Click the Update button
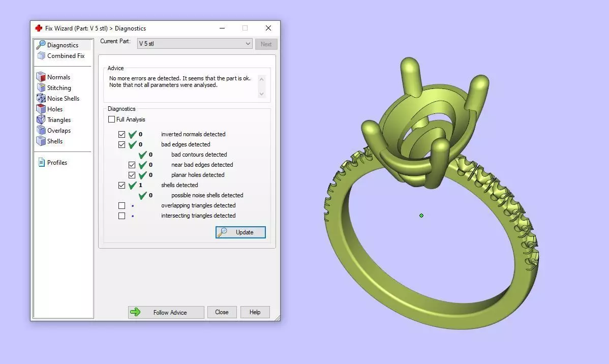 click(240, 232)
